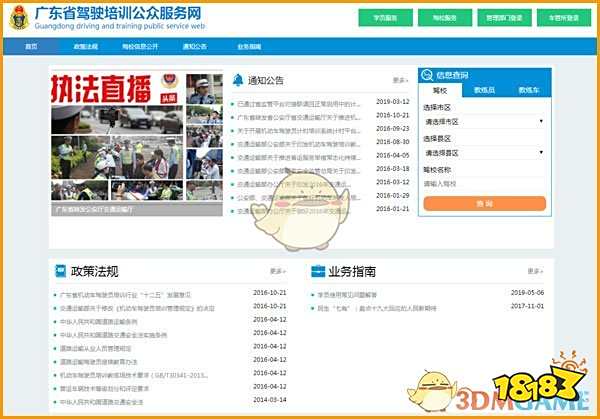Viewport: 600px width, 419px height.
Task: Open the 选择县区 county dropdown
Action: pos(483,152)
